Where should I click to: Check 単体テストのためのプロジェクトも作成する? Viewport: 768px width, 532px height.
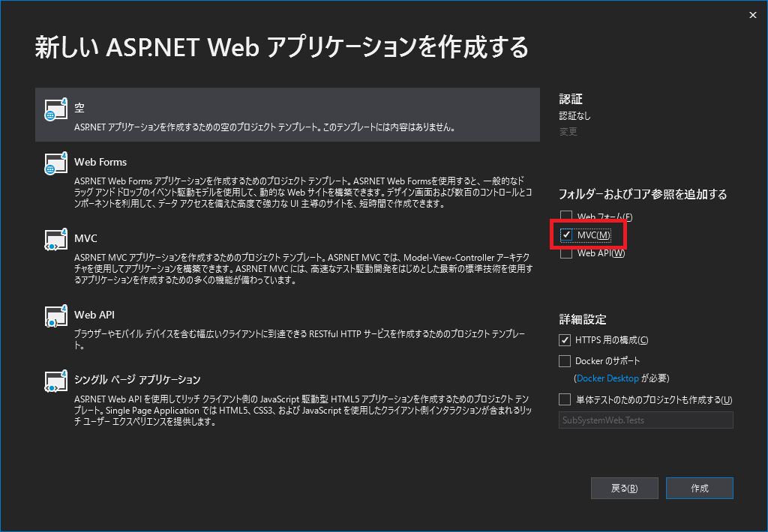(565, 400)
